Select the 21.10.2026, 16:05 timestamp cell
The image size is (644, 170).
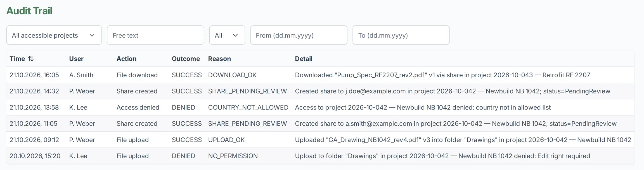[x=34, y=75]
